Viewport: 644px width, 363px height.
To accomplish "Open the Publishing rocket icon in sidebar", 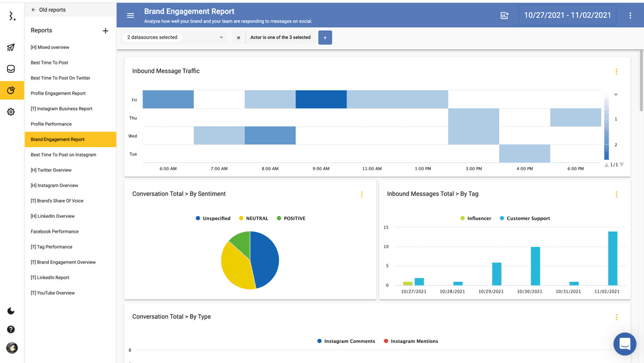I will (x=11, y=48).
